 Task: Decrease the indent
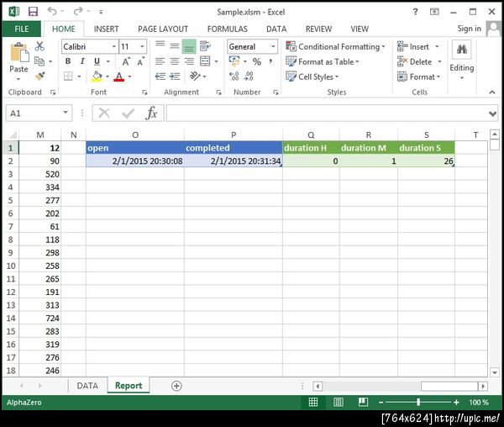click(x=160, y=76)
